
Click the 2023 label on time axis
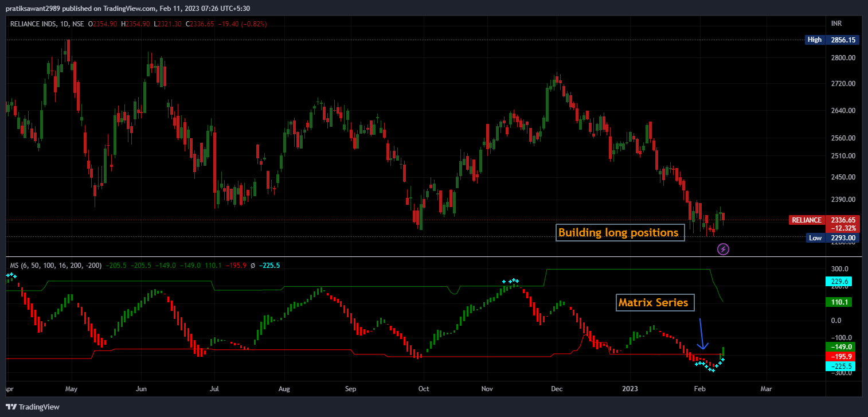(630, 389)
